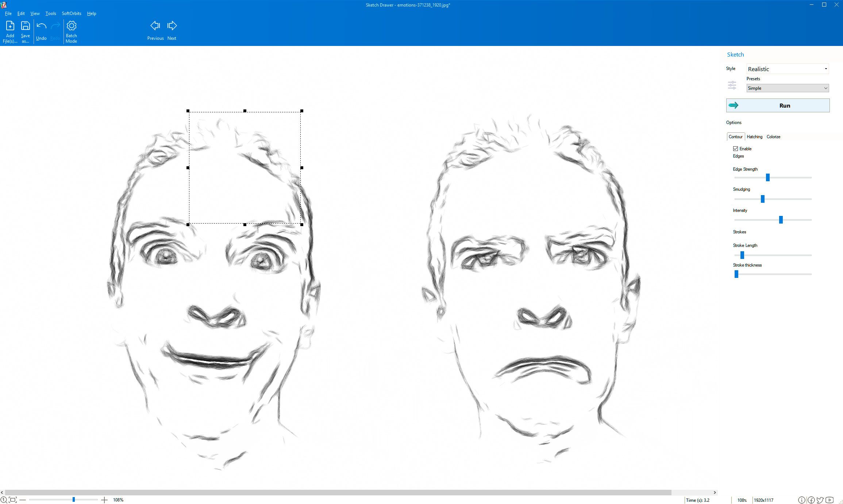Click the Contour options icon
843x504 pixels.
tap(735, 136)
